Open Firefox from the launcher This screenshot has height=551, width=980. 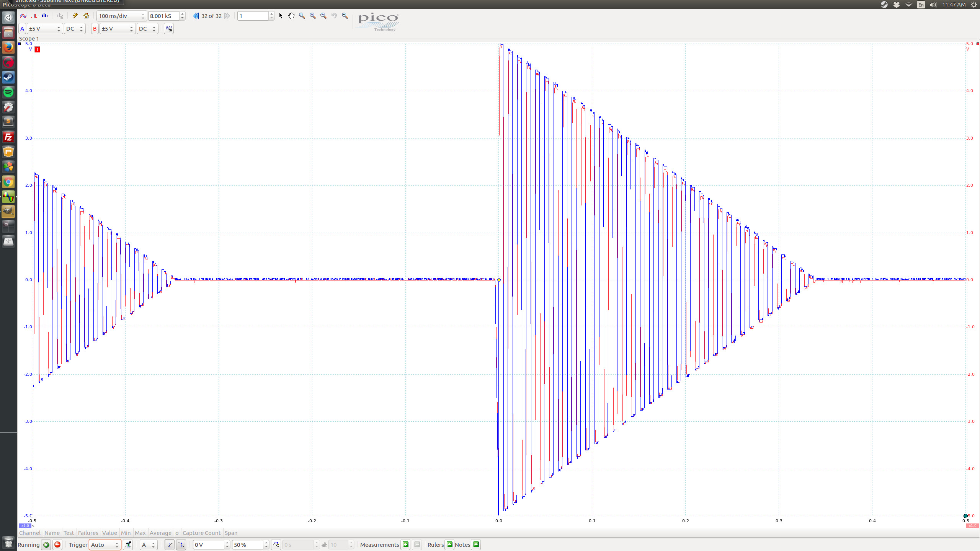pyautogui.click(x=8, y=47)
